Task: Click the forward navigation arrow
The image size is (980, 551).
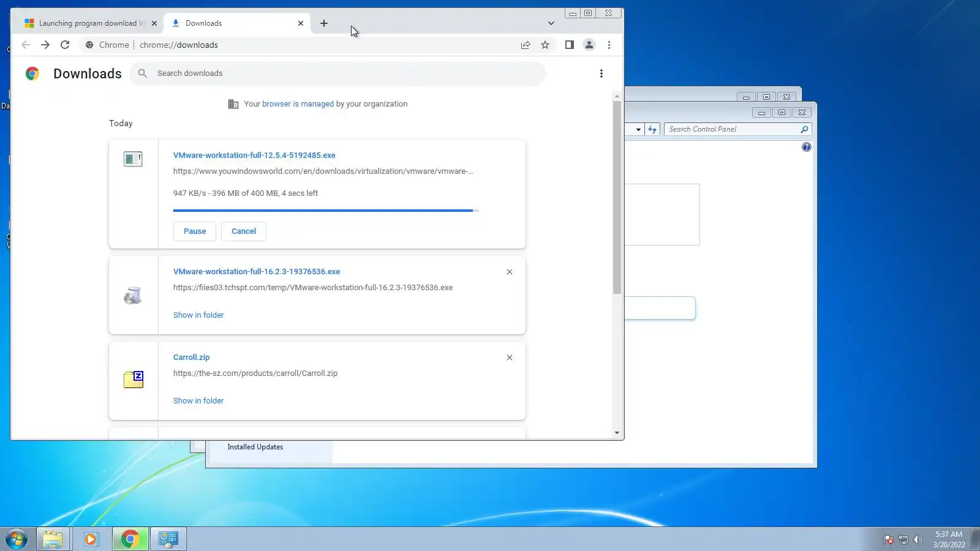Action: click(45, 45)
